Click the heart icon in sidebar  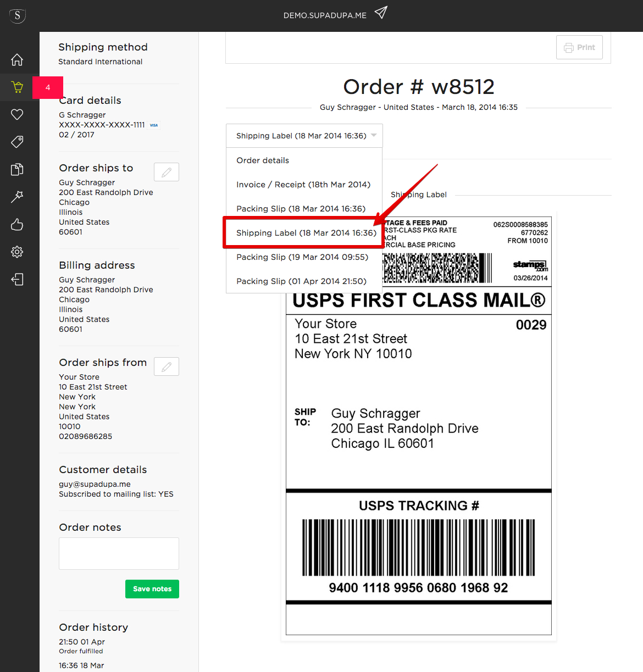coord(17,114)
